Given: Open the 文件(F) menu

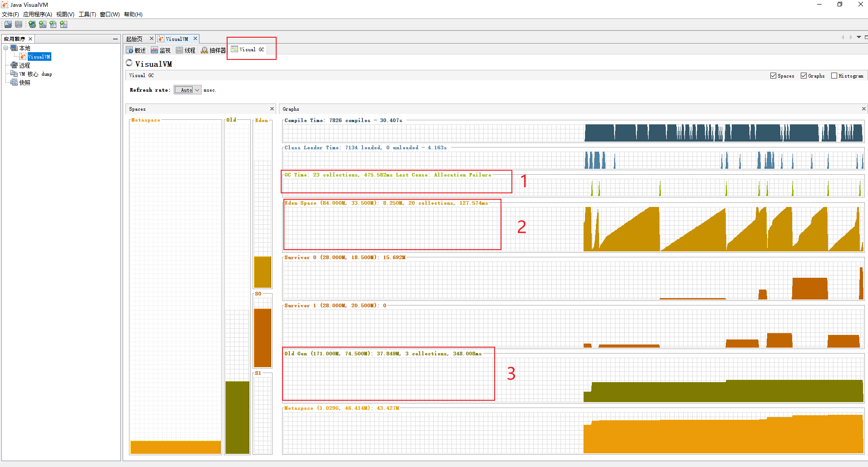Looking at the screenshot, I should coord(10,15).
